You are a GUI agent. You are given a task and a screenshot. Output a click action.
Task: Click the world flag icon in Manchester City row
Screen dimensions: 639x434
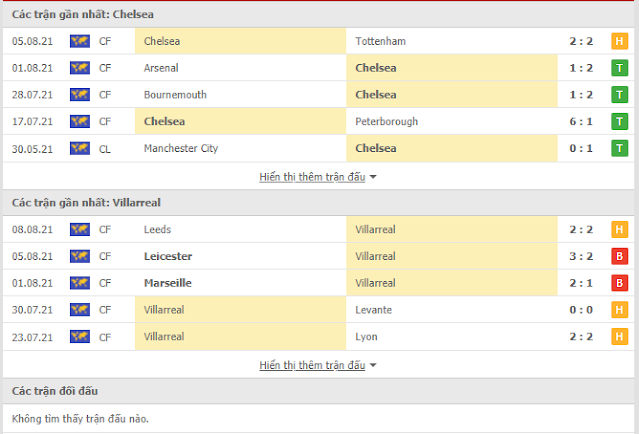[x=79, y=148]
